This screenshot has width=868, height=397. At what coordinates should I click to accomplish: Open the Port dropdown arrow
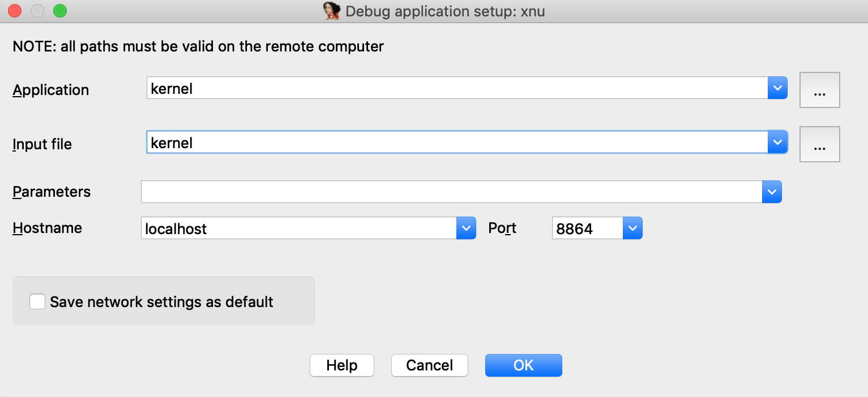632,228
